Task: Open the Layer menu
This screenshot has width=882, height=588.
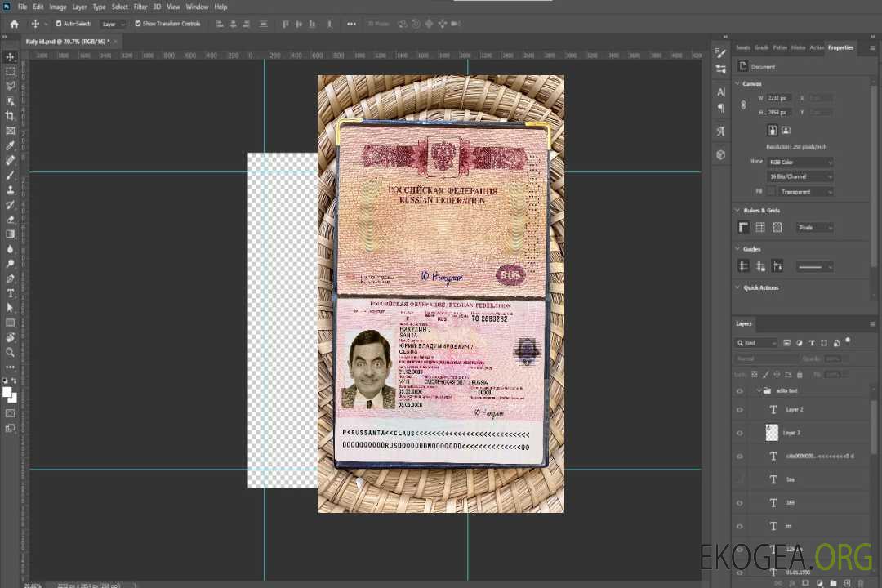Action: (79, 7)
